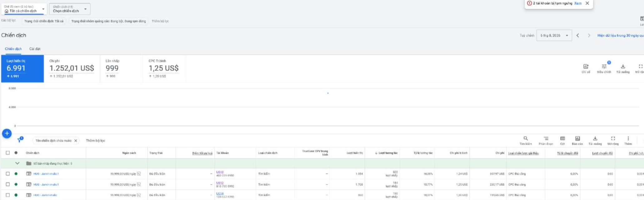Click budget chart icon for account 403-229-6980 row
Screen dimensions: 644x200
tap(139, 173)
